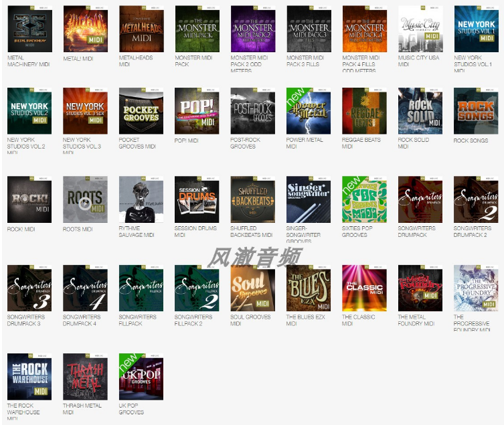Image resolution: width=504 pixels, height=425 pixels.
Task: Select the Rock Solid MIDI cover
Action: (420, 111)
